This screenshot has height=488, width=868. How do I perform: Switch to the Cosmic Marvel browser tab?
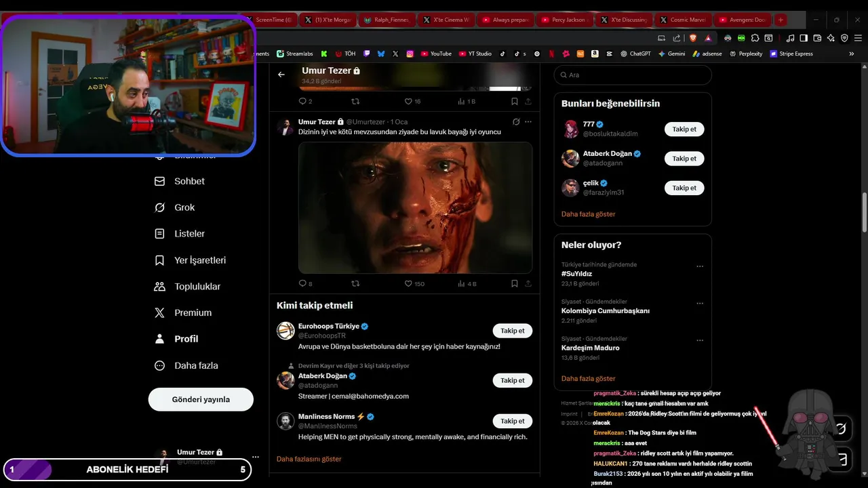[x=682, y=20]
